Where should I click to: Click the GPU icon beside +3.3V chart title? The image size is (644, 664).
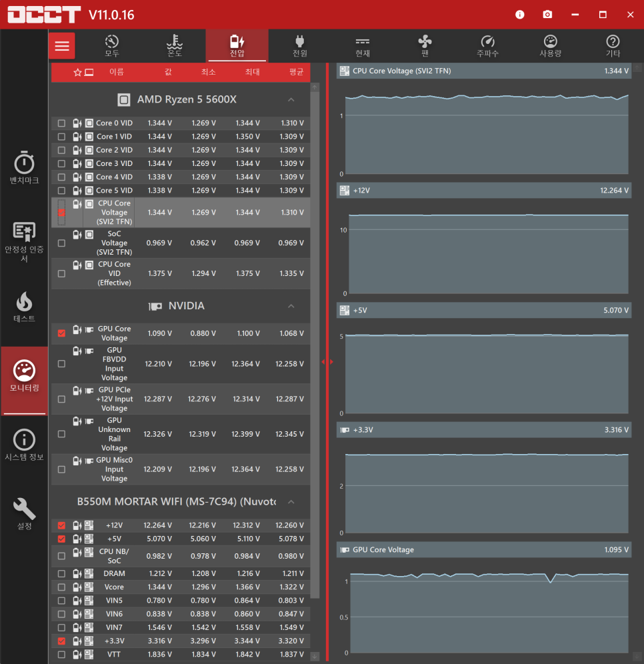(x=345, y=430)
